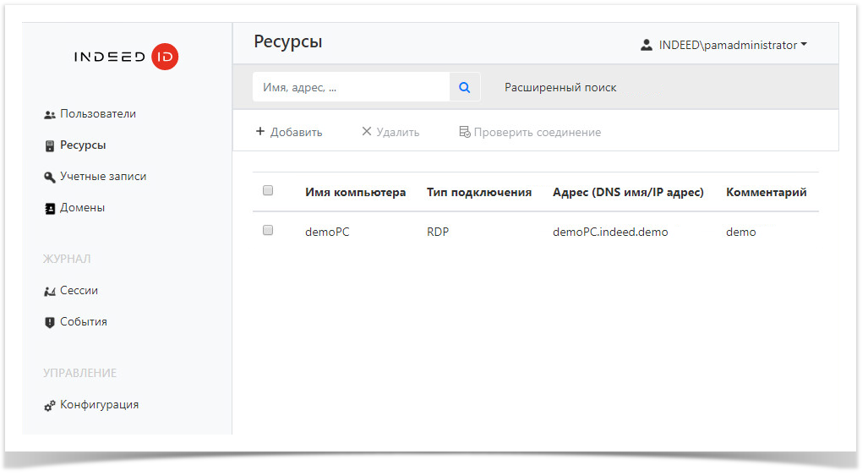868x476 pixels.
Task: Click the Resources icon in the sidebar
Action: [49, 146]
